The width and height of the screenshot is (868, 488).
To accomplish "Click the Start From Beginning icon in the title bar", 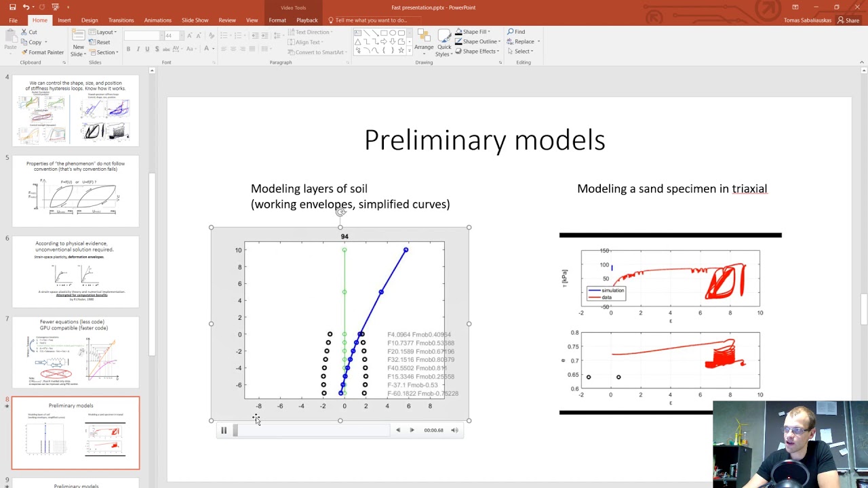I will tap(55, 7).
